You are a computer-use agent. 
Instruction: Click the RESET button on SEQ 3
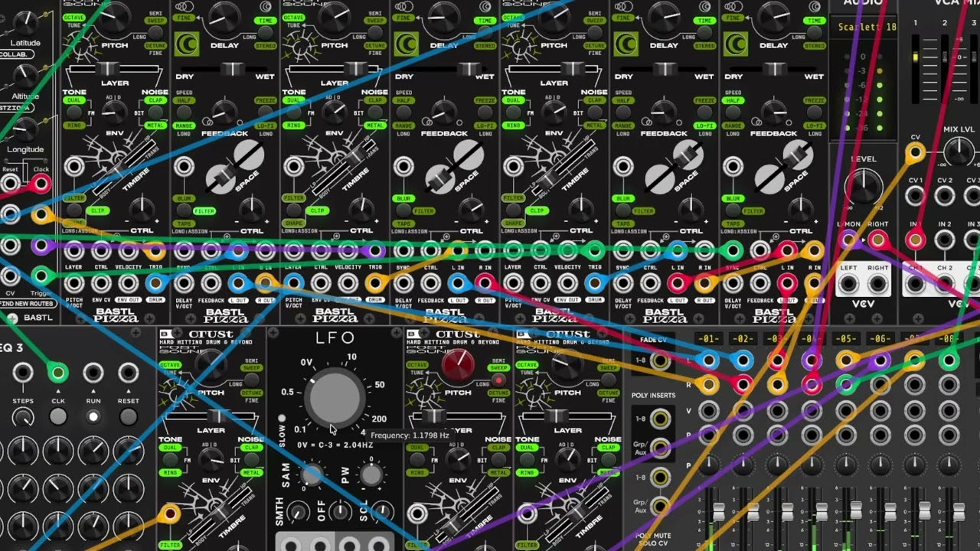pyautogui.click(x=129, y=416)
